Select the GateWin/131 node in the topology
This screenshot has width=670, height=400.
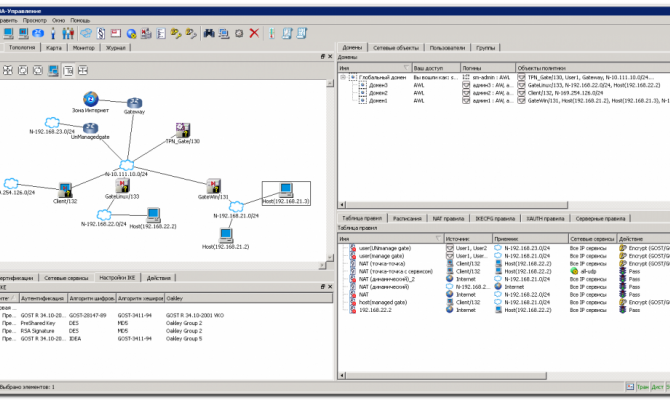213,186
